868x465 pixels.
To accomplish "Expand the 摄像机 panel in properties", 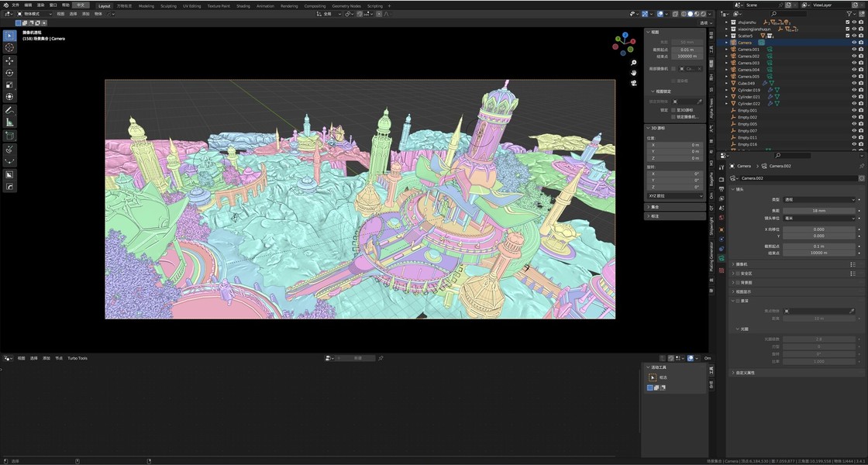I will (743, 264).
